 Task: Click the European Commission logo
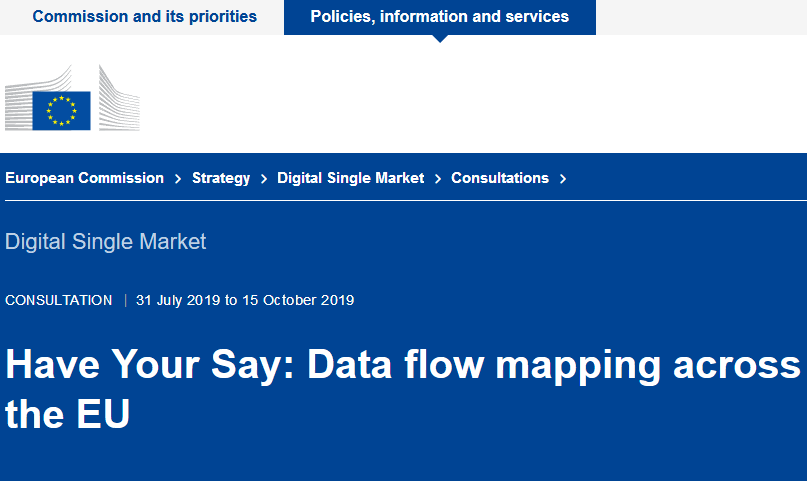(72, 98)
